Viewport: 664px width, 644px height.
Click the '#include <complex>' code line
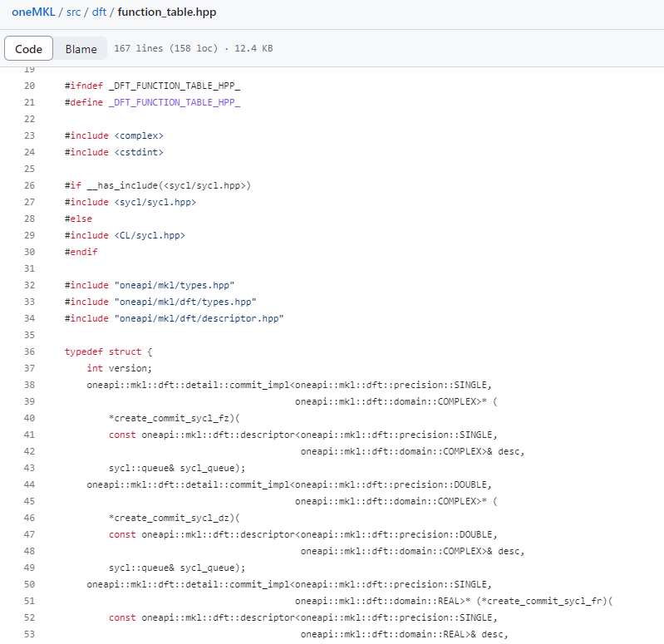coord(114,135)
